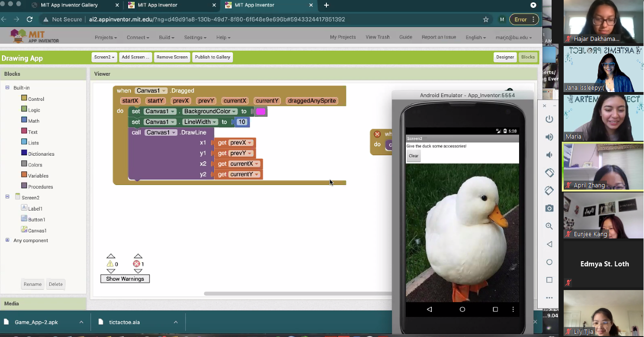The height and width of the screenshot is (337, 644).
Task: Click the emulator sidebar home circle
Action: pos(549,262)
